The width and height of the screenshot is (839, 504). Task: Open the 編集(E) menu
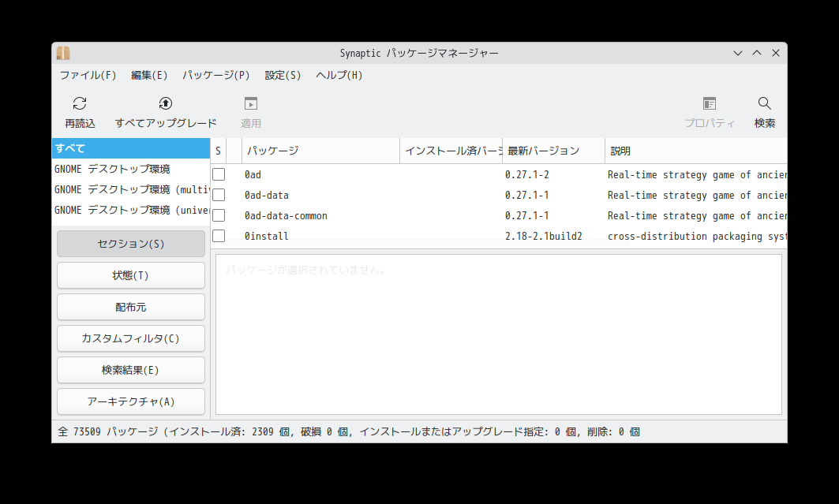click(149, 76)
